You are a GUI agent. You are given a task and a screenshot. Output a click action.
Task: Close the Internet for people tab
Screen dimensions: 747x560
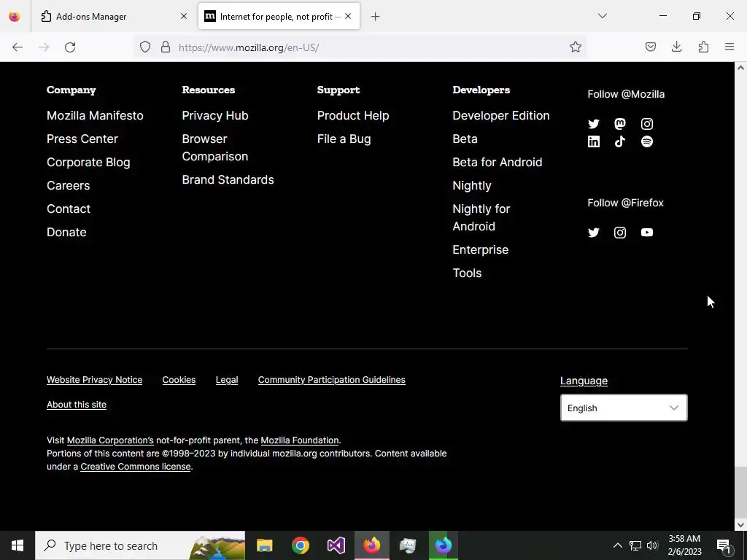tap(348, 16)
